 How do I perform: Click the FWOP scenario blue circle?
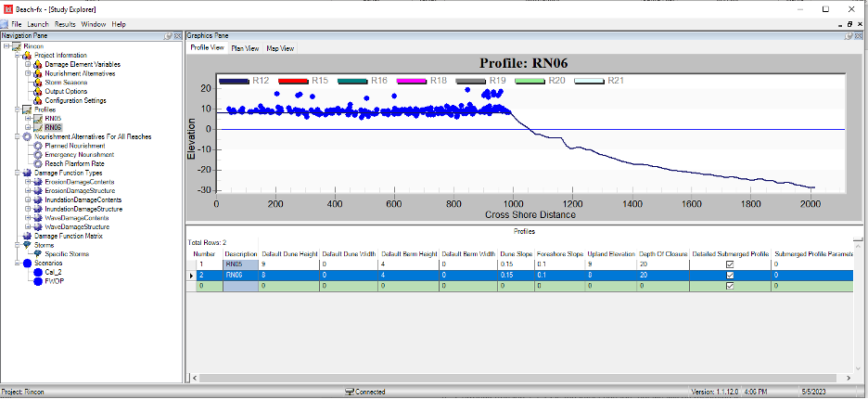(38, 281)
